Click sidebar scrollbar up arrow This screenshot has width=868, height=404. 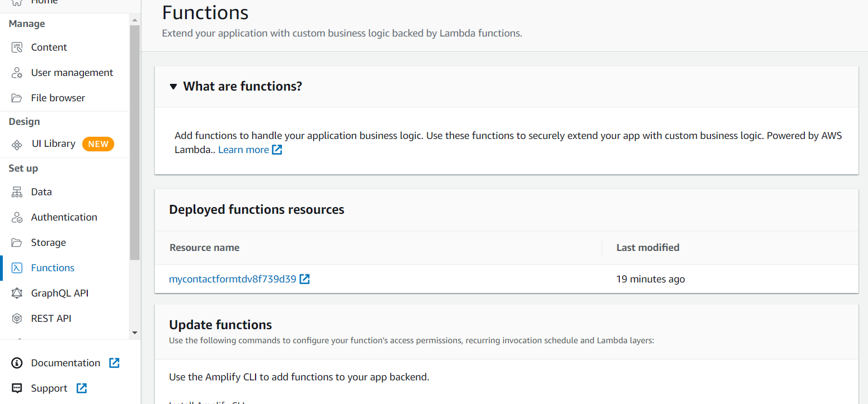[135, 20]
